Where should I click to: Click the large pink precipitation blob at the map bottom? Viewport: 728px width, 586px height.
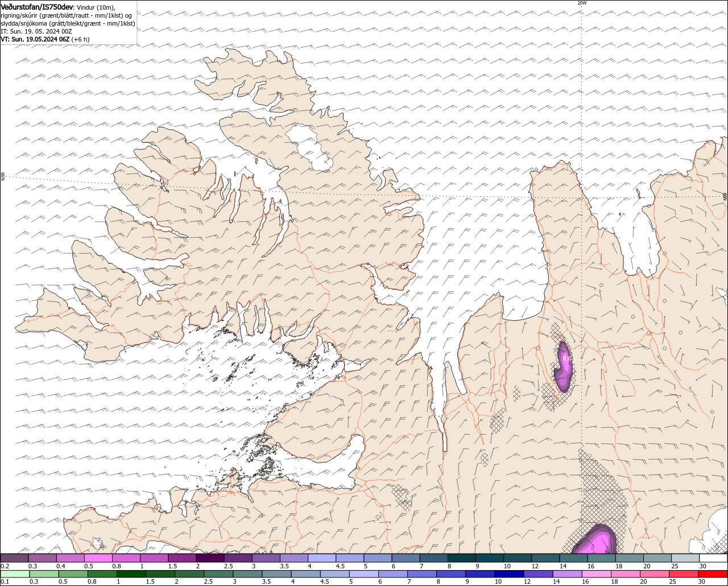595,540
